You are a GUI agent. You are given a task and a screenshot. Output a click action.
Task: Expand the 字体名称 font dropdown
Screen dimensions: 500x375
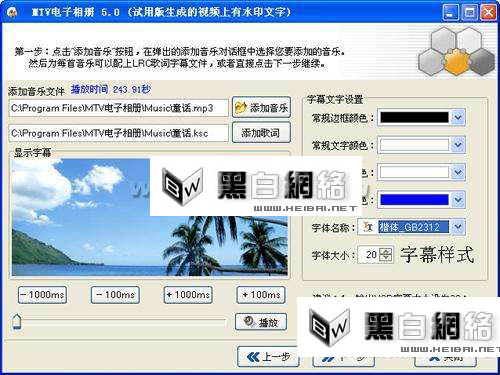coord(458,227)
